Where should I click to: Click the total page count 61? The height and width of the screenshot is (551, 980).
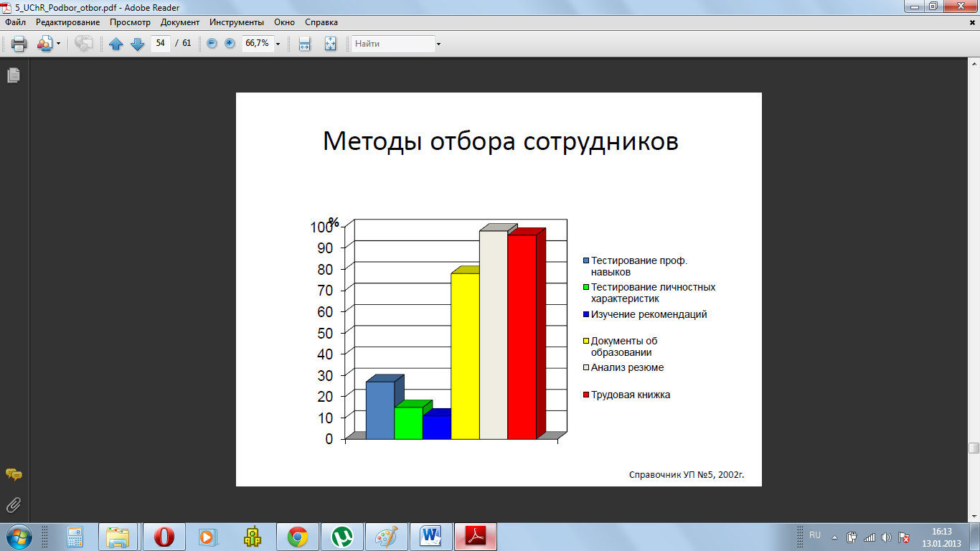pyautogui.click(x=187, y=43)
